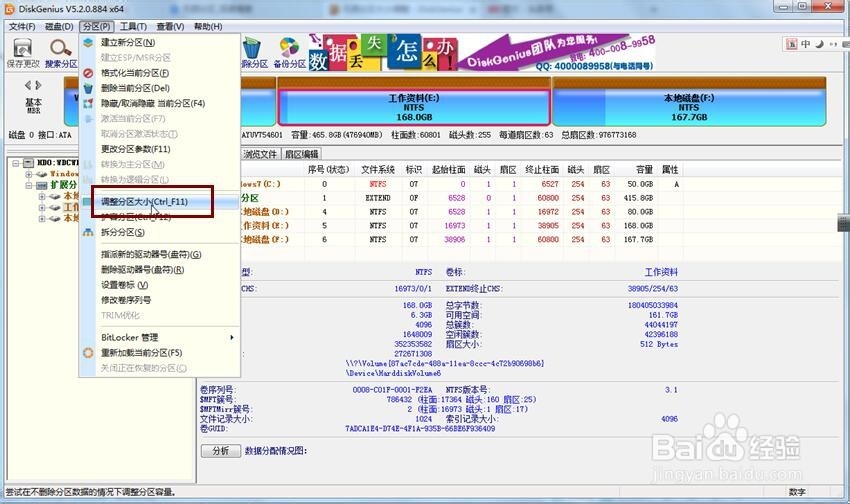Click the red 格式化当前分区 menu icon

click(88, 73)
